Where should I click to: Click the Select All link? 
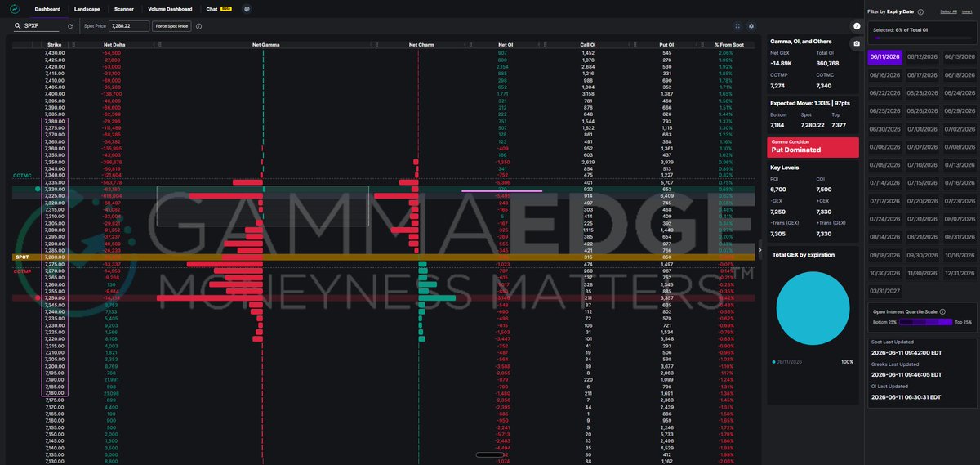coord(948,11)
